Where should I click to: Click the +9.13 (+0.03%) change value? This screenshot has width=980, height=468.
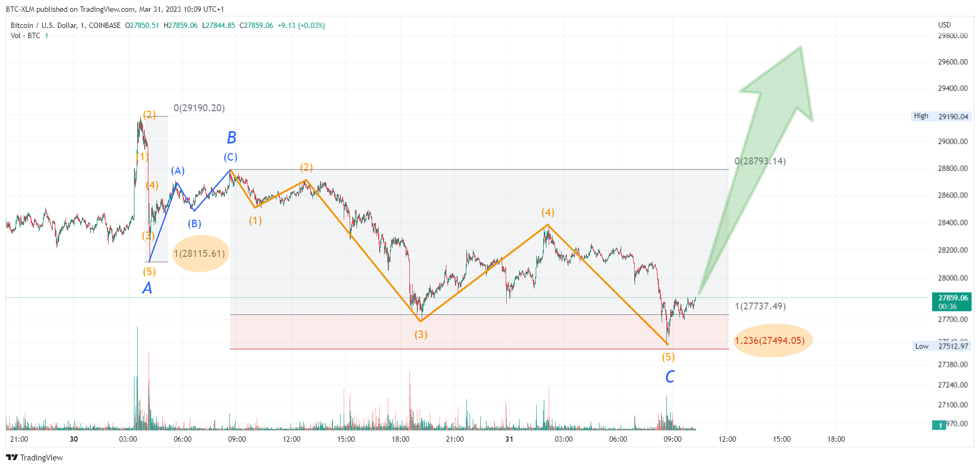(x=301, y=25)
